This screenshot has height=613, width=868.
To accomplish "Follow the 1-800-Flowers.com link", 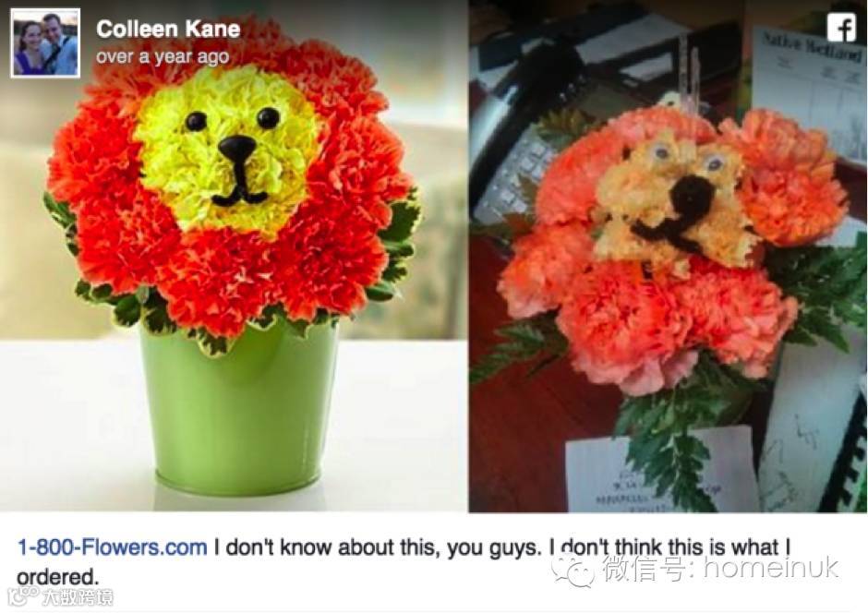I will tap(113, 547).
